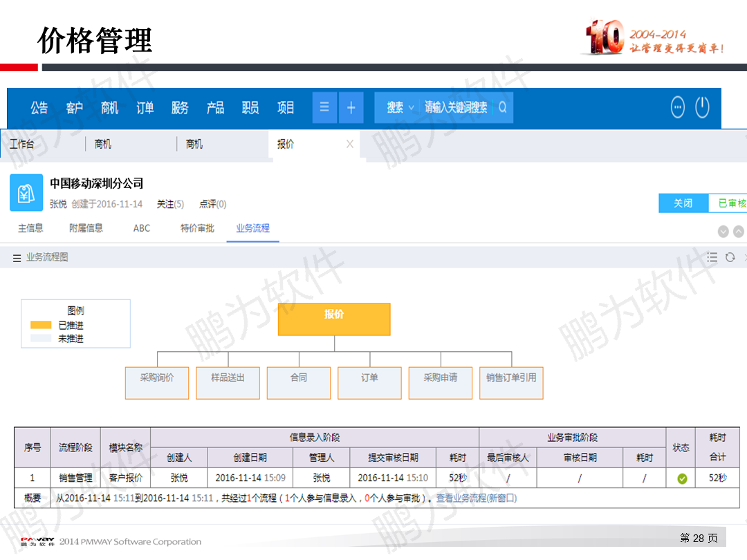Click the 2016-11-14 15:09 creation date cell
Screen dimensions: 747x560
point(250,478)
